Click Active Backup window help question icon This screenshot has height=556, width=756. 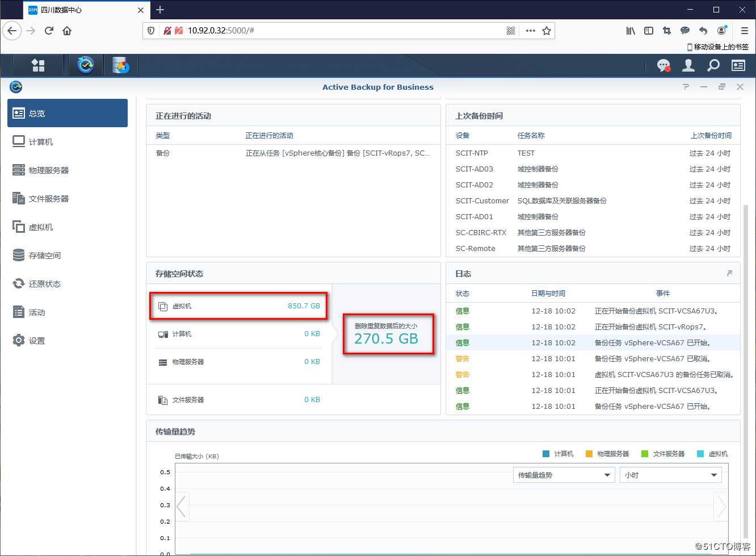coord(686,87)
